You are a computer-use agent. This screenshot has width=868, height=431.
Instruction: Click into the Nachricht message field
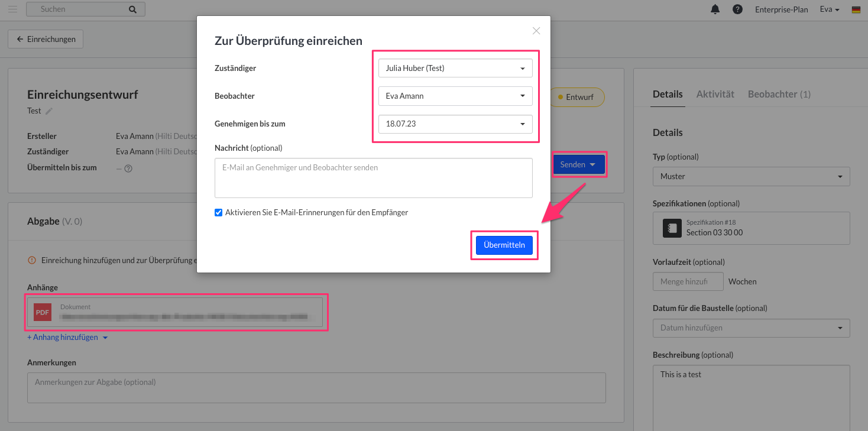tap(373, 177)
